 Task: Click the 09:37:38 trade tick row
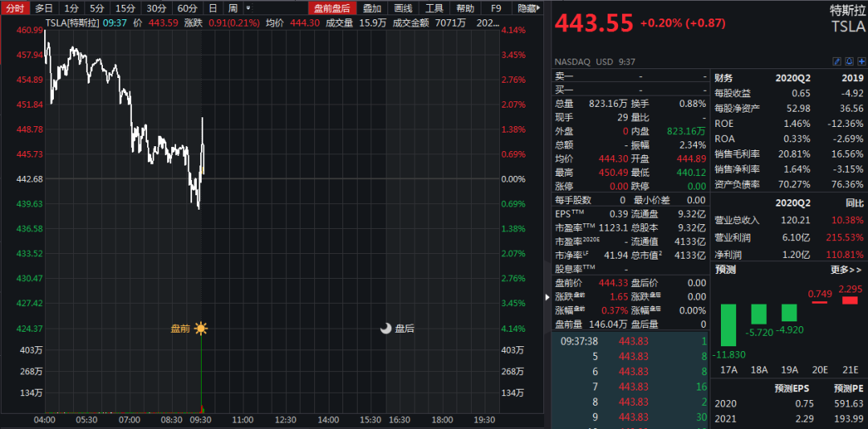coord(631,341)
